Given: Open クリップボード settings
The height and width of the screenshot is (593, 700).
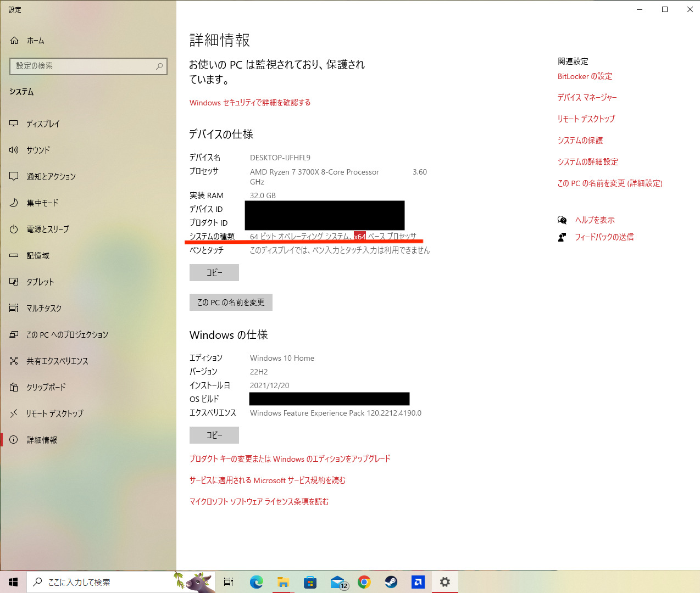Looking at the screenshot, I should coord(47,387).
